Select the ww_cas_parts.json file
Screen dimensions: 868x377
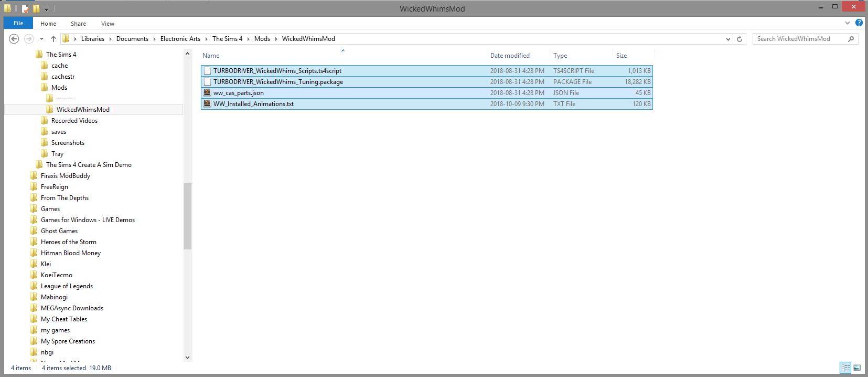point(239,93)
